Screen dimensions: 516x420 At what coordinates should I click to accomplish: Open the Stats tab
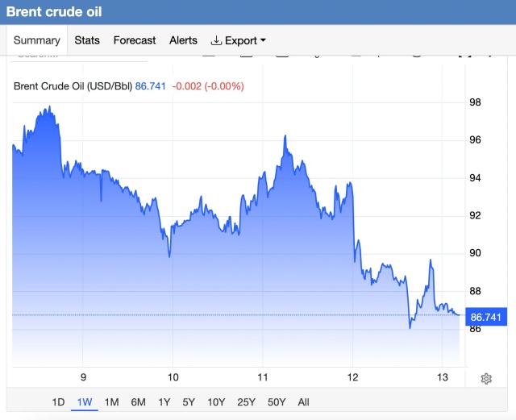click(87, 40)
